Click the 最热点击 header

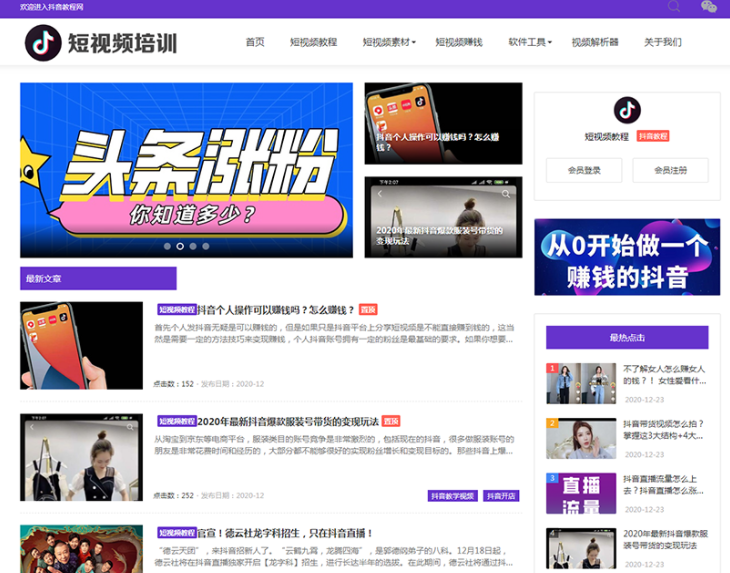(627, 337)
